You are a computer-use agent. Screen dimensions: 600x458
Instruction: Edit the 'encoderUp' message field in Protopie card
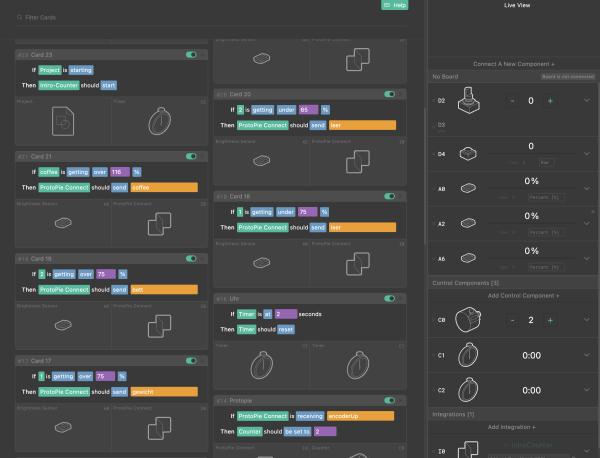360,416
